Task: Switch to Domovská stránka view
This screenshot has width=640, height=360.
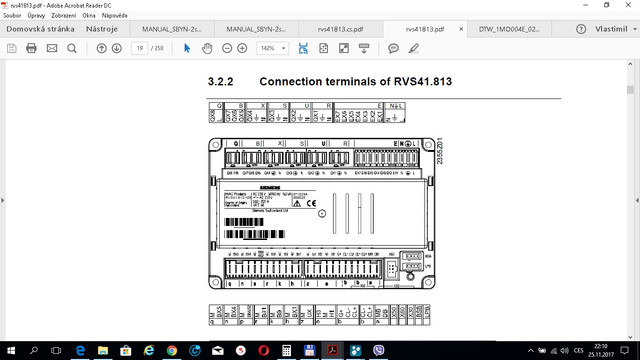Action: coord(40,29)
